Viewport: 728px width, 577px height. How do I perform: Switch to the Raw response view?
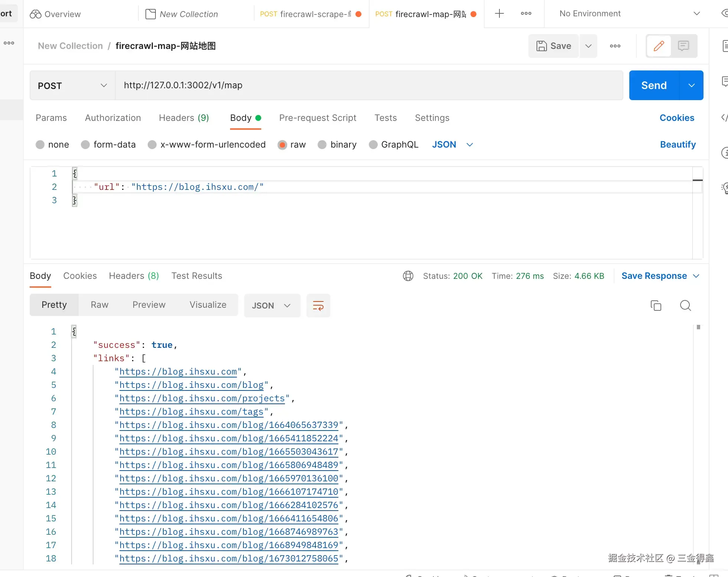click(x=99, y=305)
